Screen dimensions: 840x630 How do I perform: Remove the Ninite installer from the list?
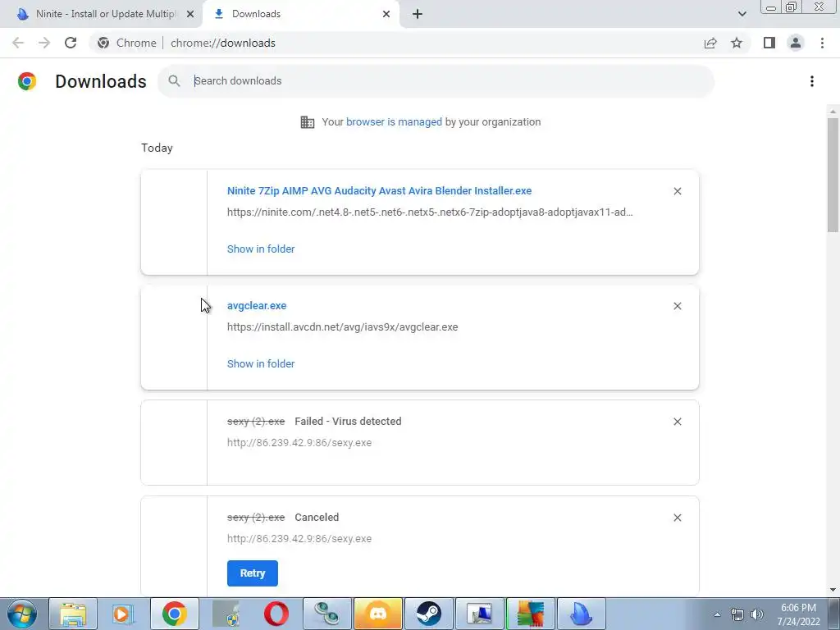click(x=677, y=191)
